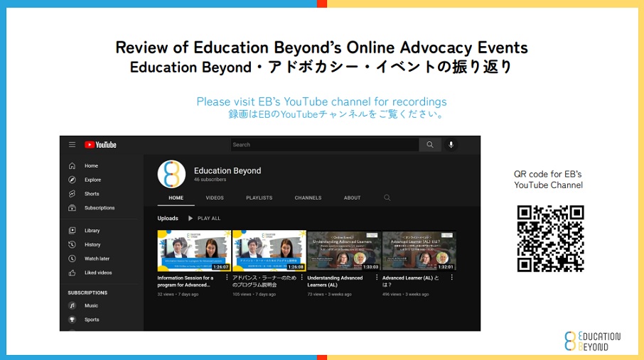Open options menu for Understanding Advanced Learners video
The width and height of the screenshot is (644, 360).
tap(377, 278)
